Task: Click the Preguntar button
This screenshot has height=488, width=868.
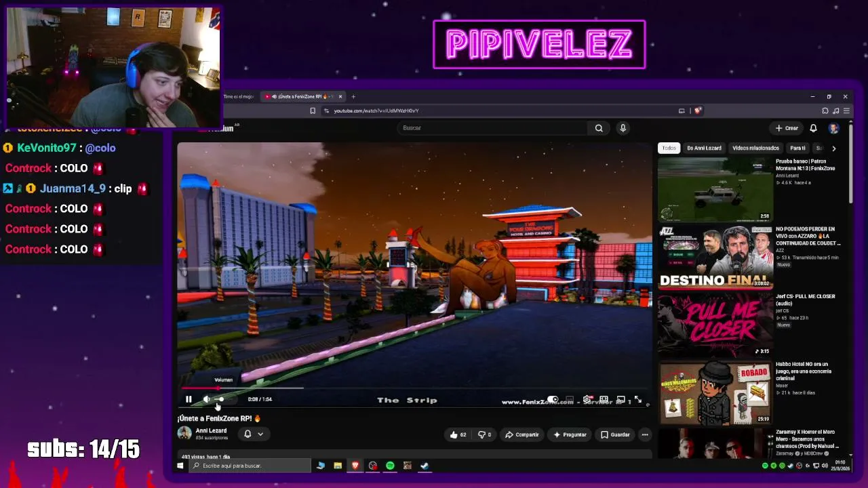Action: point(569,434)
